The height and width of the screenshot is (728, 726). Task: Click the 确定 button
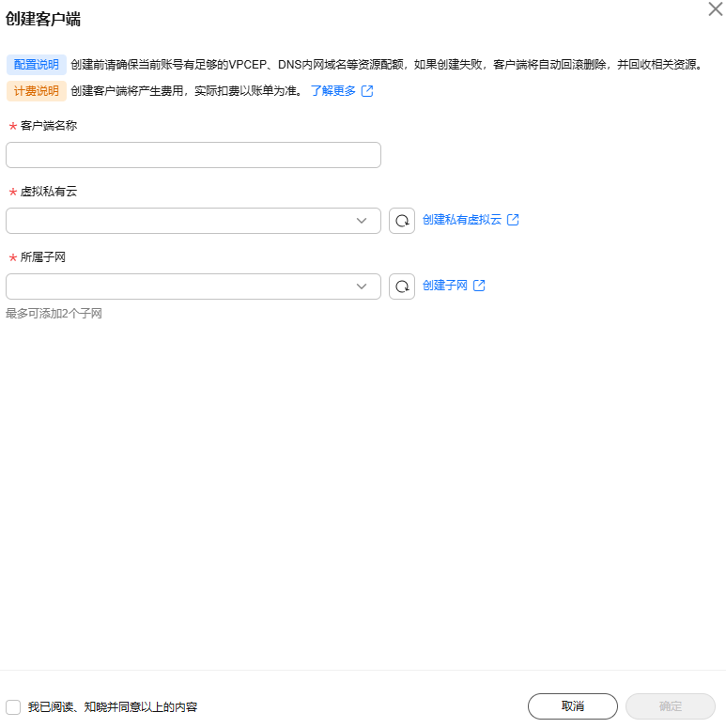pyautogui.click(x=671, y=706)
